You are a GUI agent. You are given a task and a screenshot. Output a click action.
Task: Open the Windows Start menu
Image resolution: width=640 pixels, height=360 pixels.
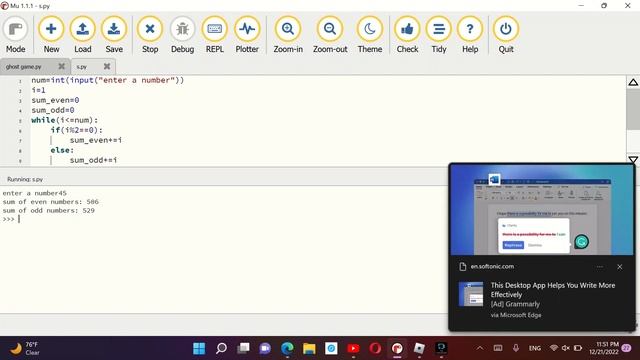[199, 349]
